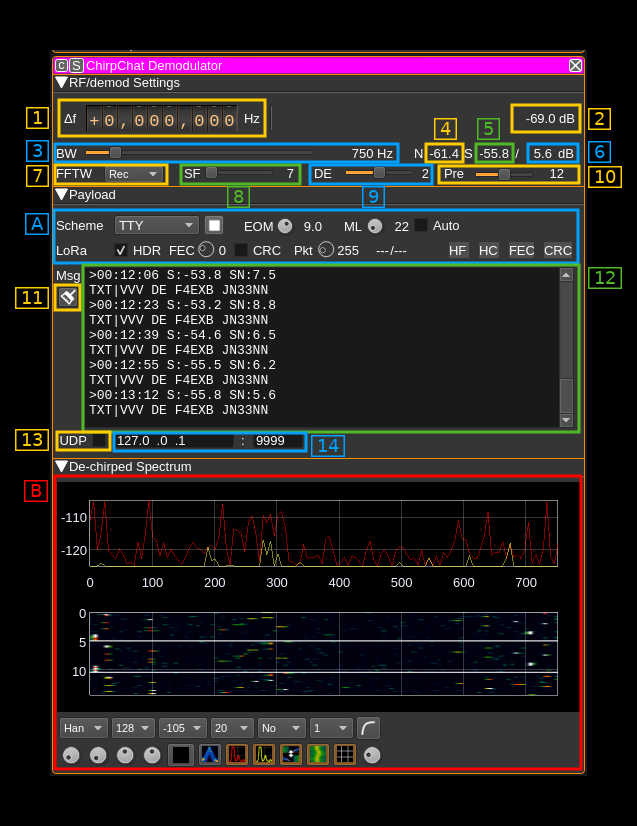Toggle the UDP output button
The image size is (637, 826).
(x=99, y=441)
